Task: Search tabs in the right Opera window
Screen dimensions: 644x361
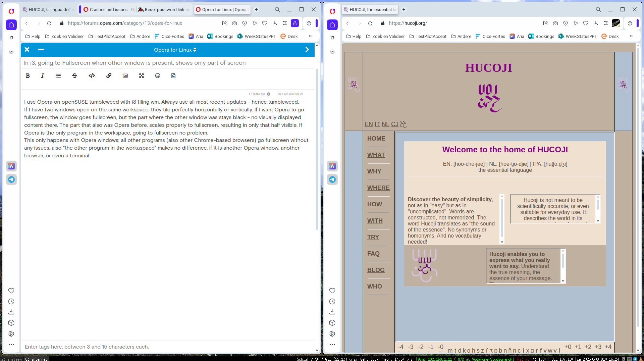Action: coord(598,10)
